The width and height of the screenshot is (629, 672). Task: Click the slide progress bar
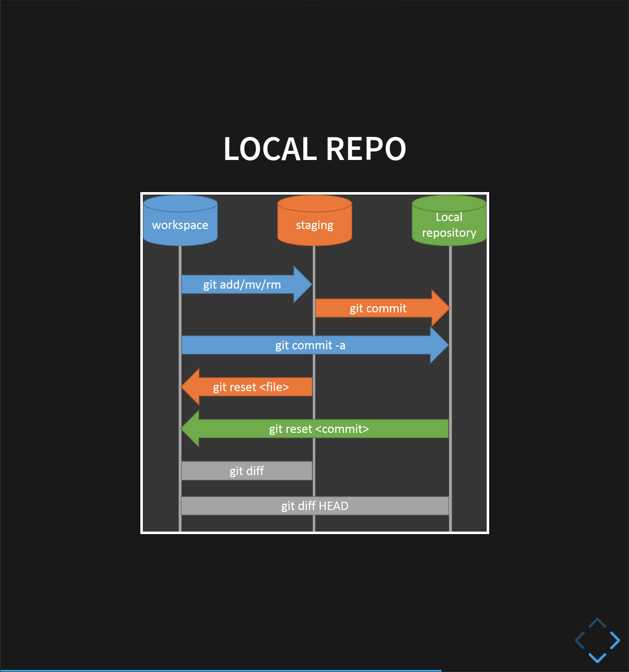[314, 670]
